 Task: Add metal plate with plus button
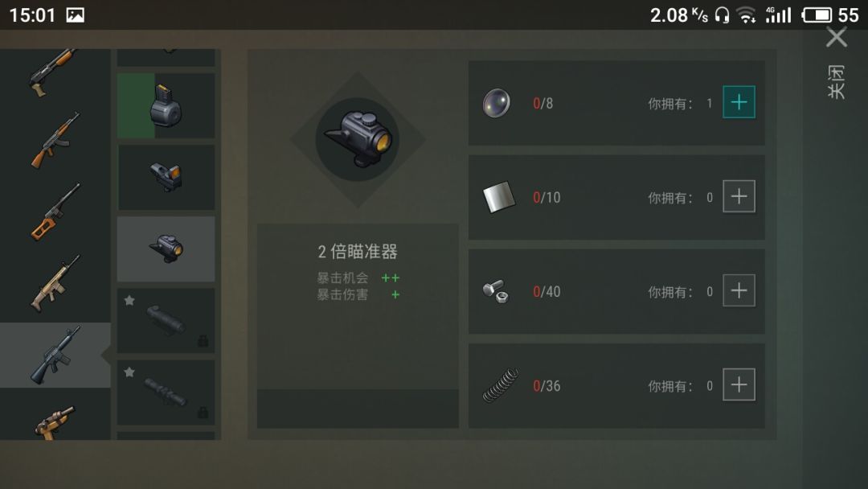pos(739,196)
